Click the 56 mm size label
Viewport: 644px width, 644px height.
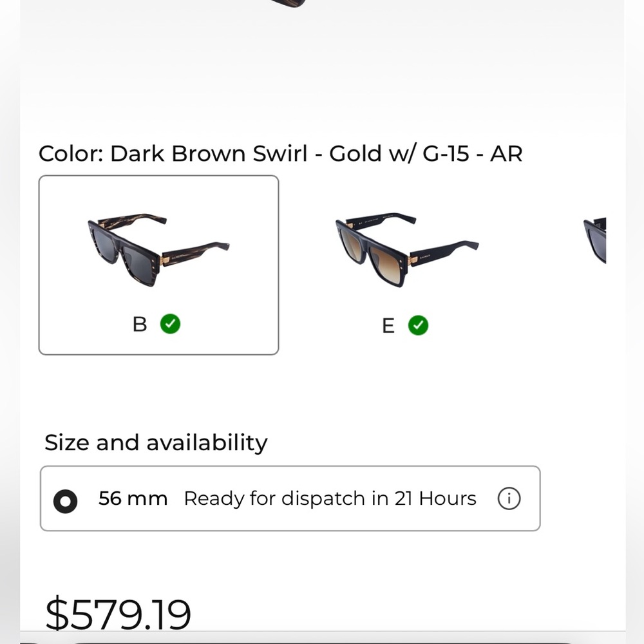pyautogui.click(x=133, y=498)
